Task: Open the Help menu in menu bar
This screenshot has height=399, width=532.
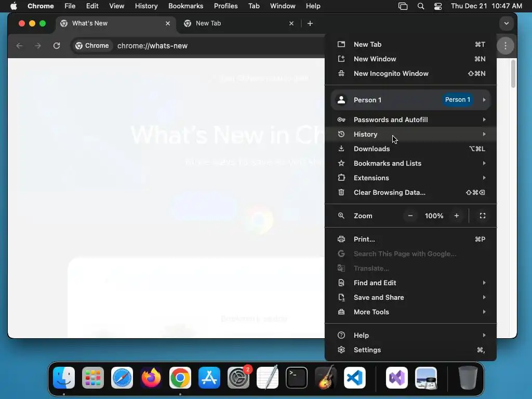Action: [x=313, y=6]
